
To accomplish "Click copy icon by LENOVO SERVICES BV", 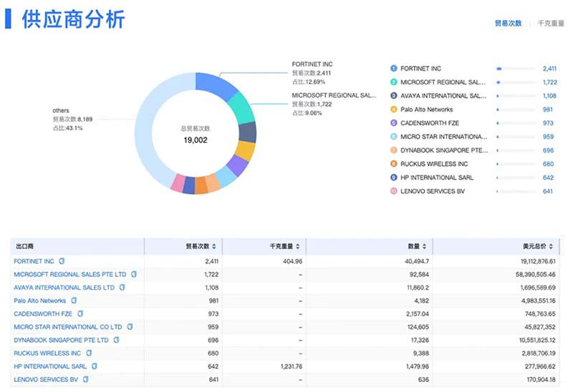I will [x=85, y=380].
